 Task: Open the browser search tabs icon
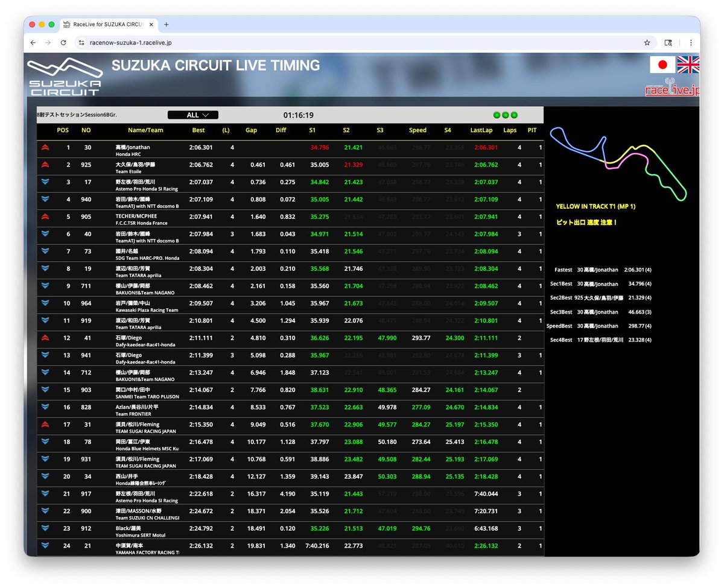click(x=668, y=43)
